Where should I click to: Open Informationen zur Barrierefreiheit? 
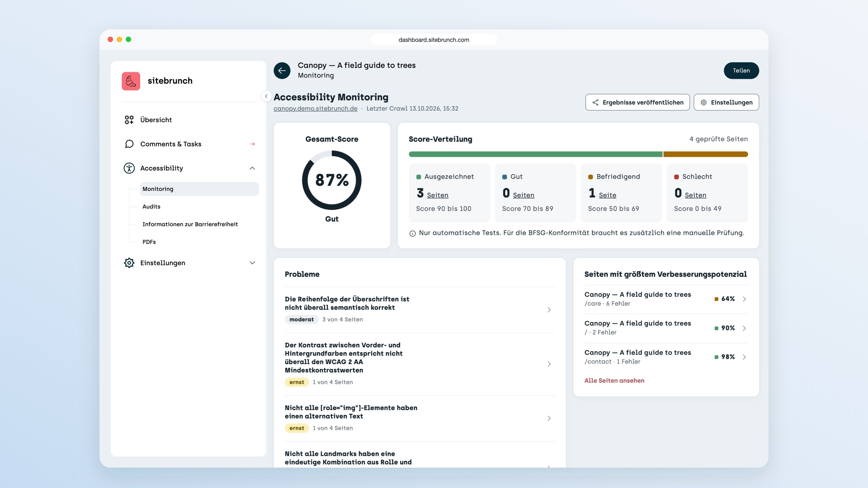click(190, 224)
